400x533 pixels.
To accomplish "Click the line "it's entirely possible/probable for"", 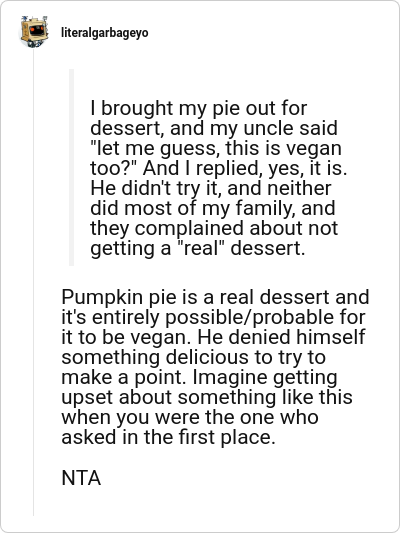I will (213, 317).
